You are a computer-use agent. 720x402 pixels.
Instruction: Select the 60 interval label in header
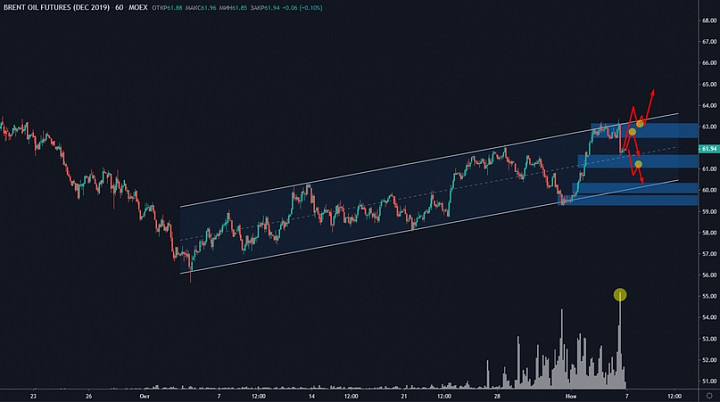click(x=119, y=8)
